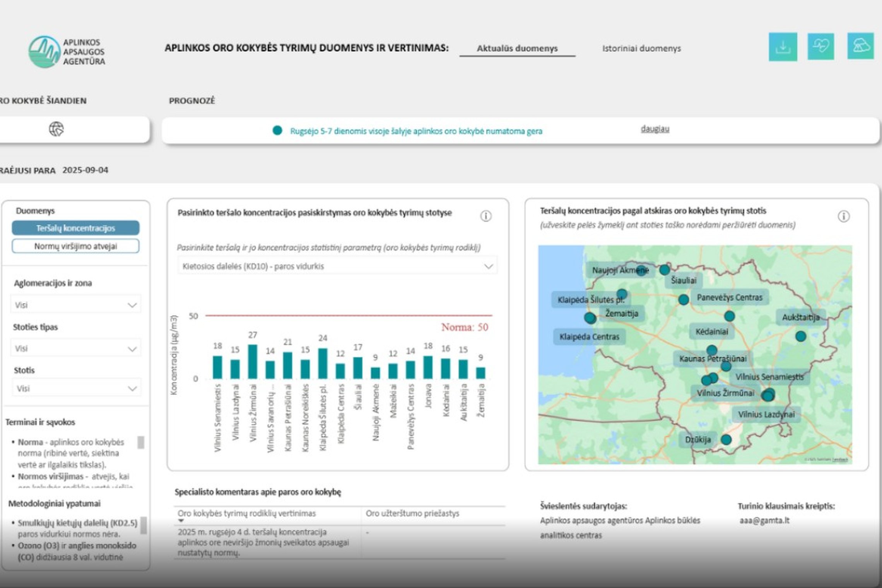Switch to Istoriniai duomenys tab
The width and height of the screenshot is (882, 588).
[641, 48]
